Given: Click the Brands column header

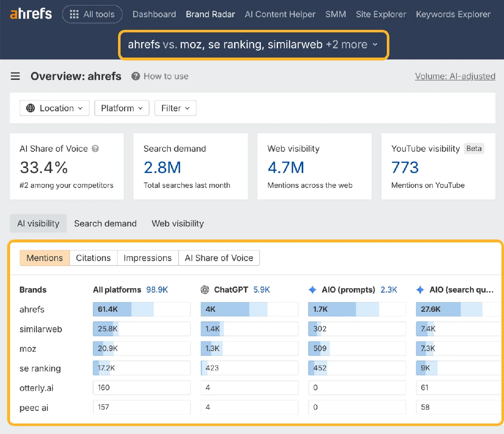Looking at the screenshot, I should tap(33, 289).
